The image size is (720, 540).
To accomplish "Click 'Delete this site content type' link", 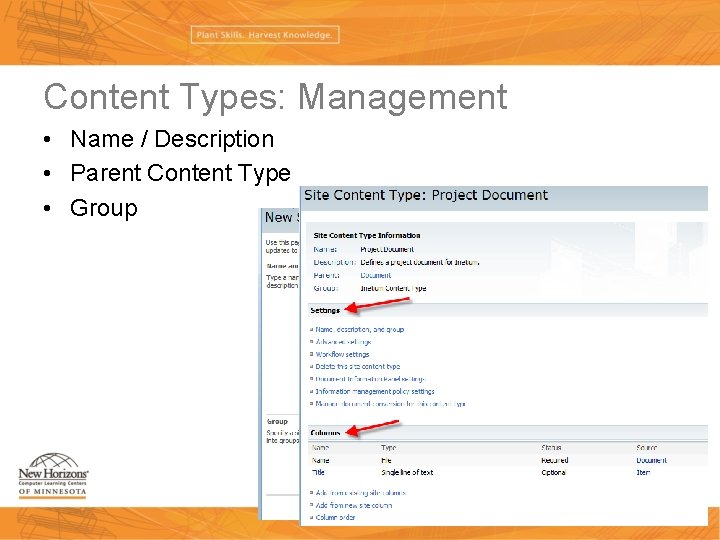I will pos(357,367).
